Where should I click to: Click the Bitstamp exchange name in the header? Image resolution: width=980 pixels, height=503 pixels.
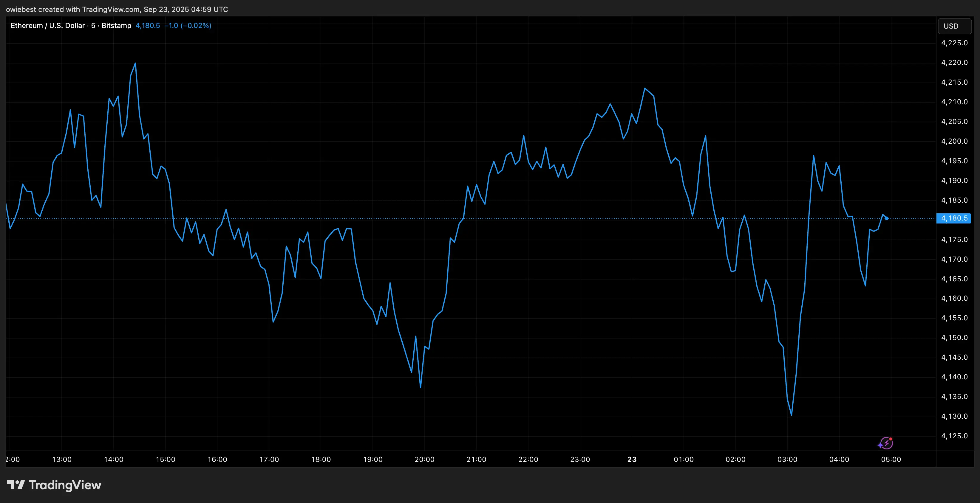click(x=116, y=25)
